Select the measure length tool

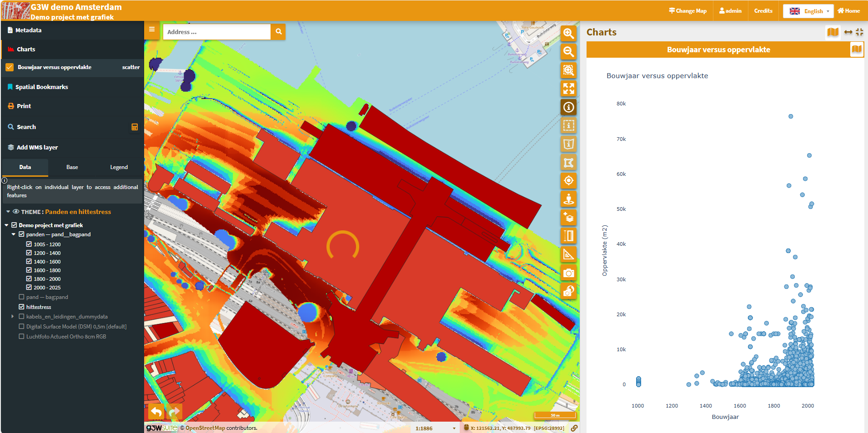pyautogui.click(x=568, y=236)
